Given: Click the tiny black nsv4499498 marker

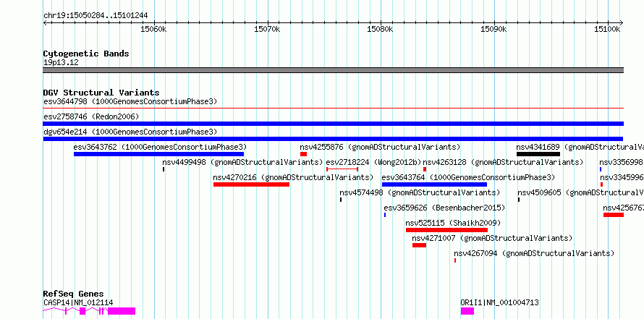Looking at the screenshot, I should coord(164,169).
